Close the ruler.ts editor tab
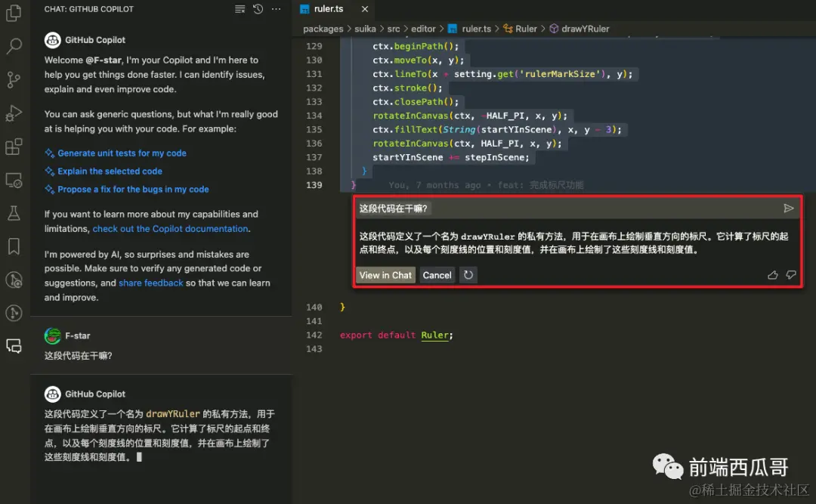Image resolution: width=816 pixels, height=504 pixels. coord(365,9)
